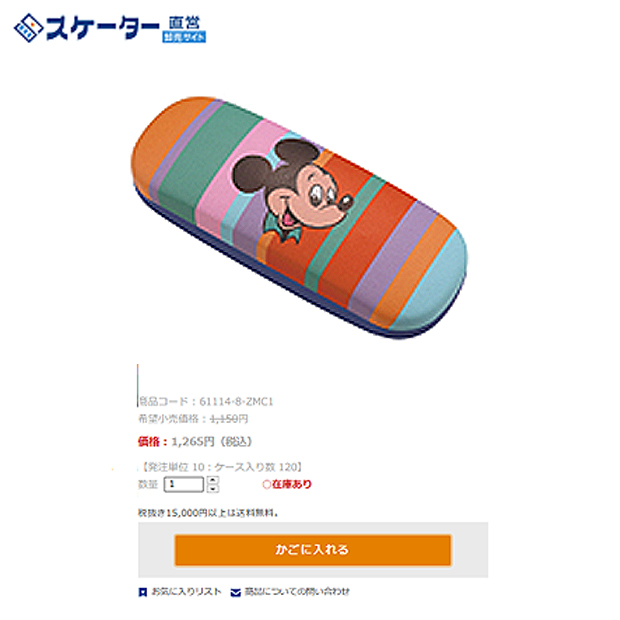Click the Skater diamond logo icon

click(x=28, y=28)
